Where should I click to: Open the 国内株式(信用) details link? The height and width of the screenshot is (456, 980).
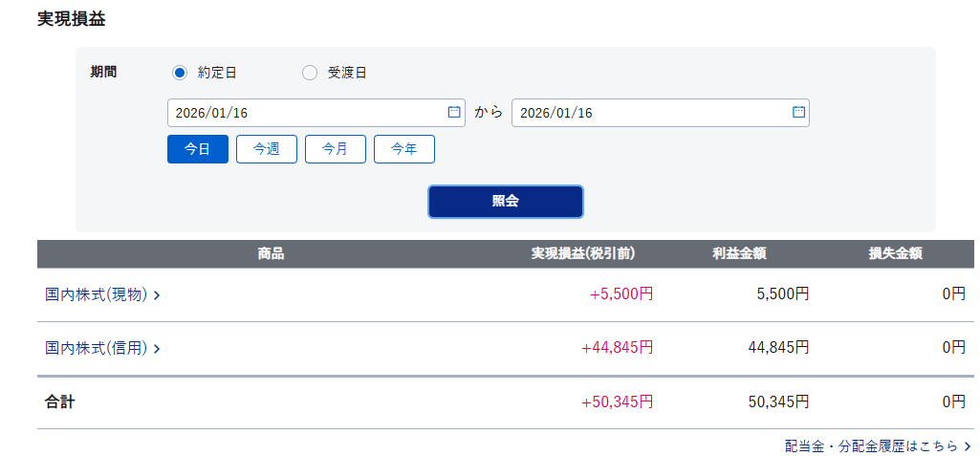[x=96, y=348]
